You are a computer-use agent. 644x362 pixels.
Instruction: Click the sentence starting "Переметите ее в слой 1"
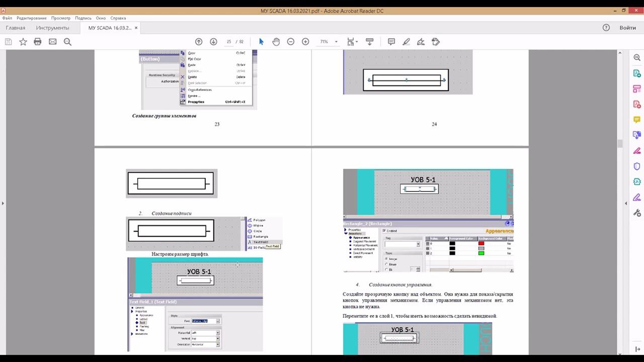420,316
